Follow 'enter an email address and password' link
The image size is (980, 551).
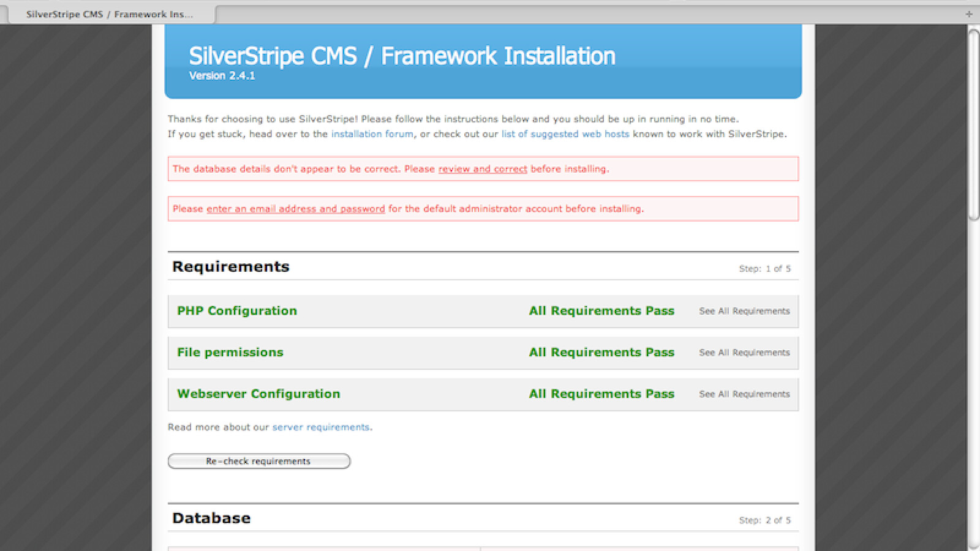coord(295,209)
